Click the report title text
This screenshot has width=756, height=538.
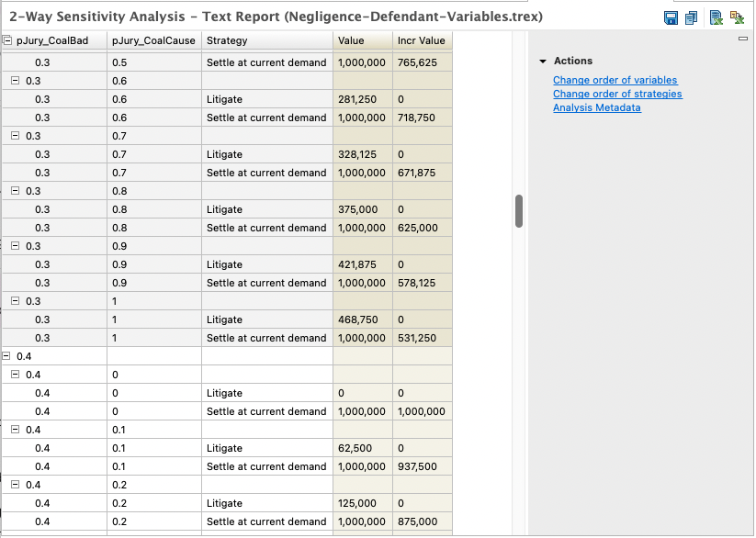tap(276, 17)
